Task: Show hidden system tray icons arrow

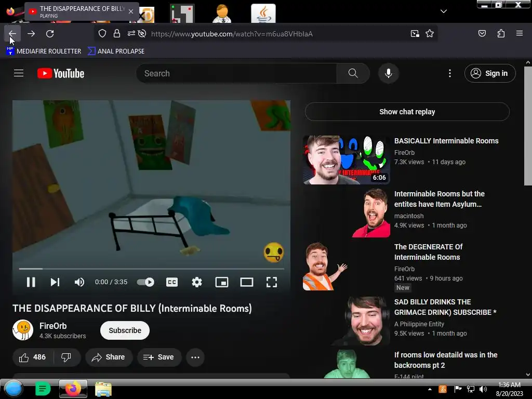Action: pos(430,389)
